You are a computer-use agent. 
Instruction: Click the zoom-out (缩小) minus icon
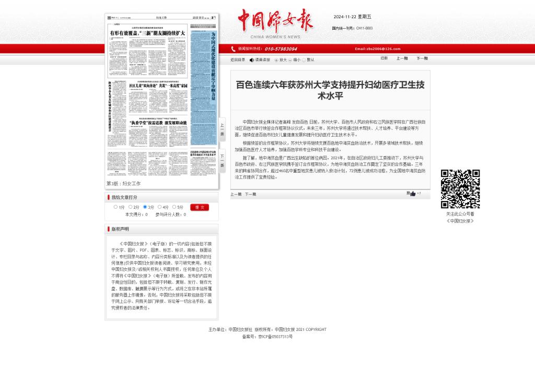(x=290, y=60)
